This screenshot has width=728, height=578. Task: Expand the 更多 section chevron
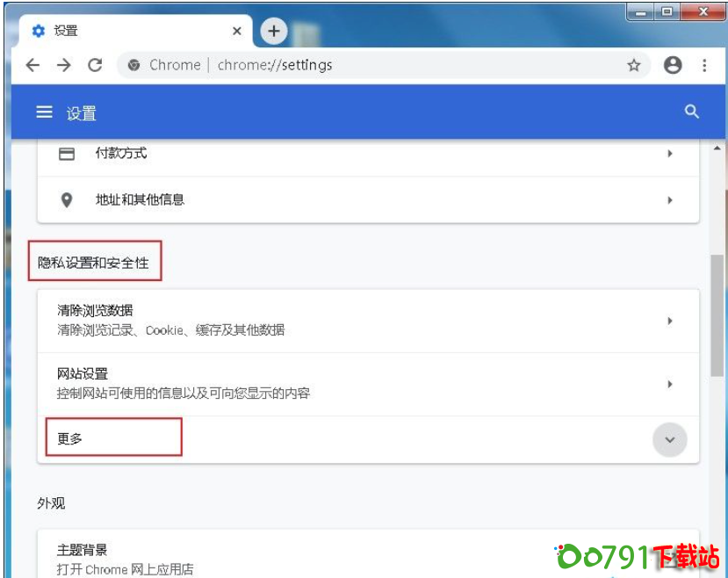(x=670, y=439)
